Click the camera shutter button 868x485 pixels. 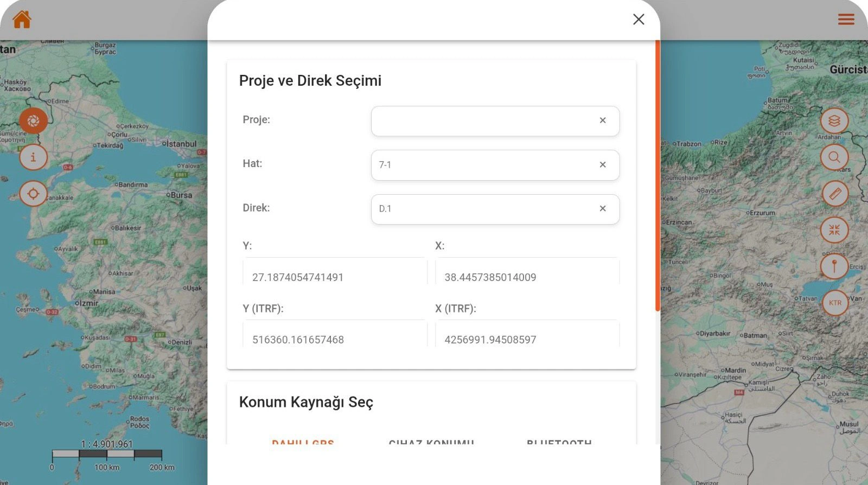(x=33, y=120)
